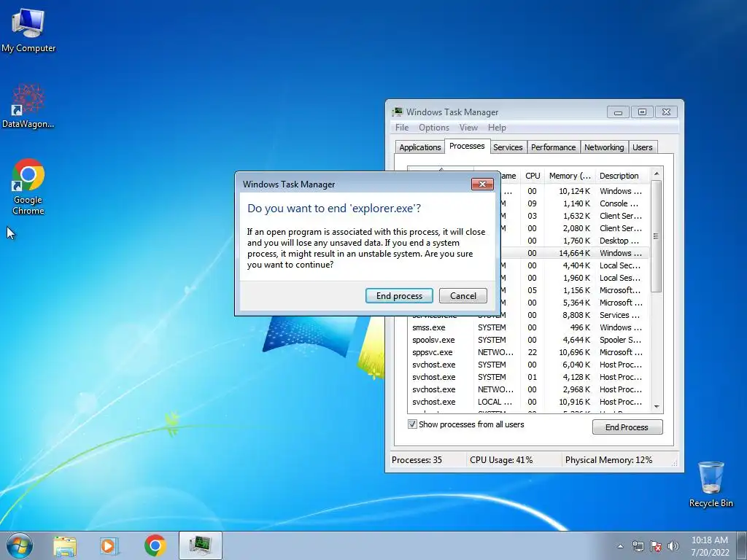Open Google Chrome desktop shortcut
Viewport: 747px width, 560px height.
(28, 187)
